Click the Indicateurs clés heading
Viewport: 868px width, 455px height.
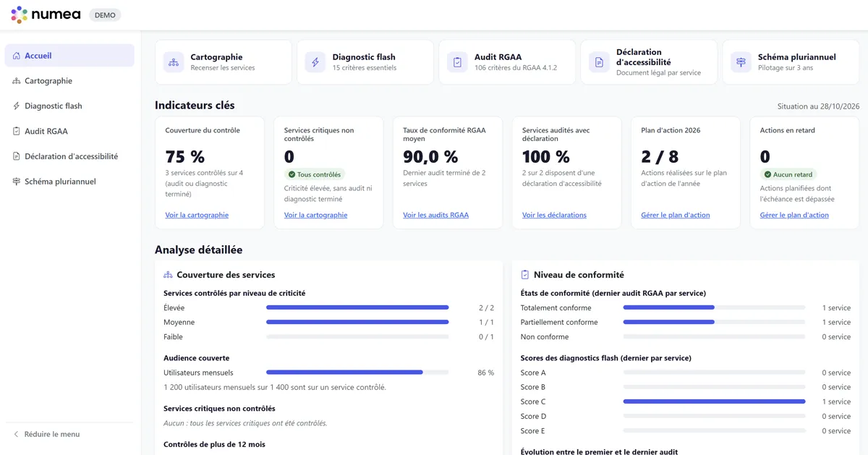[195, 106]
